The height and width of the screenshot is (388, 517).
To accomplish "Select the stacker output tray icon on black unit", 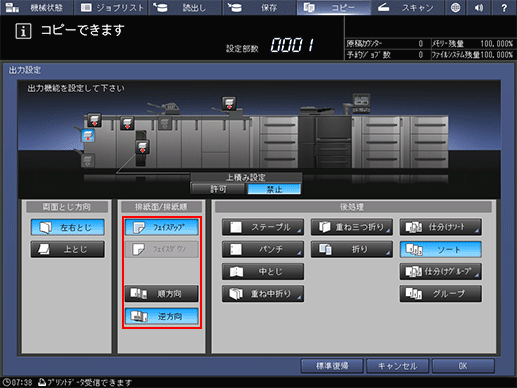I will (x=142, y=147).
